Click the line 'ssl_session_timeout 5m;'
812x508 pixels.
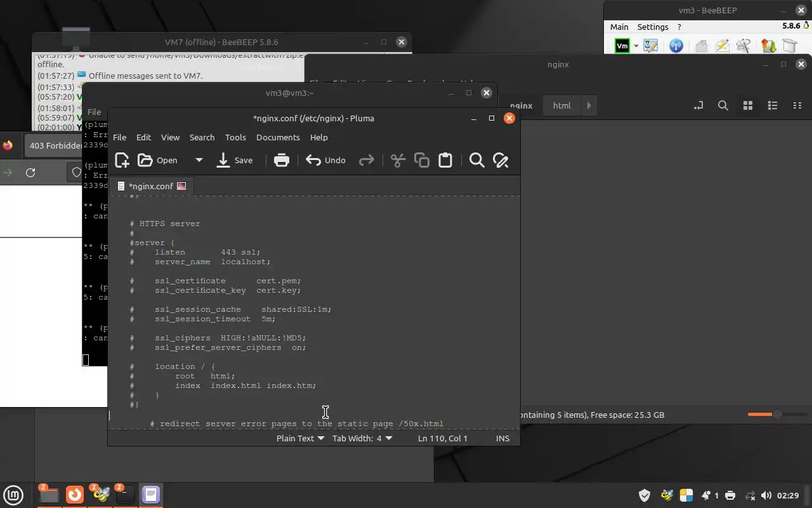click(x=202, y=319)
